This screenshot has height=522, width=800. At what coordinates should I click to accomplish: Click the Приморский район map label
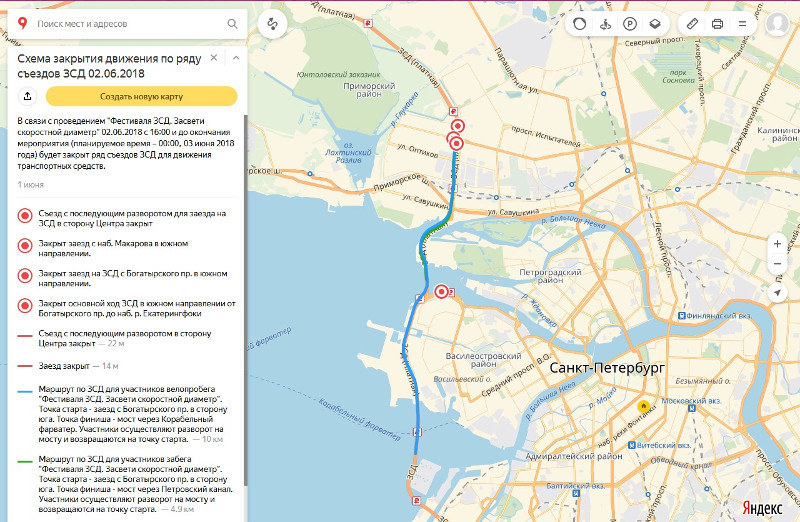click(x=369, y=90)
